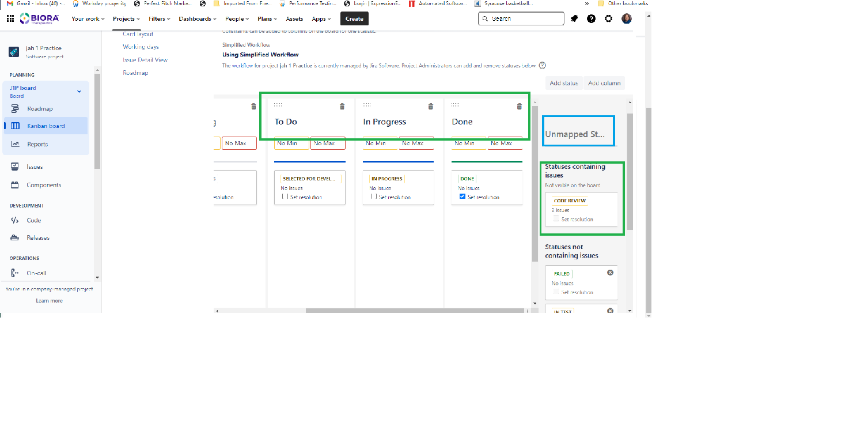Click the SELECTED FOR DEVEL... status card
Viewport: 868px width, 423px height.
pyautogui.click(x=310, y=187)
